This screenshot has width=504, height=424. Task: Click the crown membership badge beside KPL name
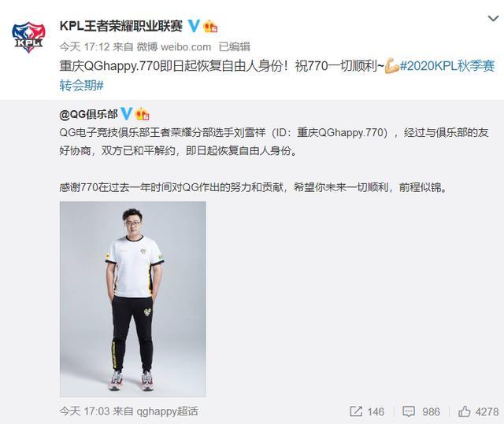(211, 26)
